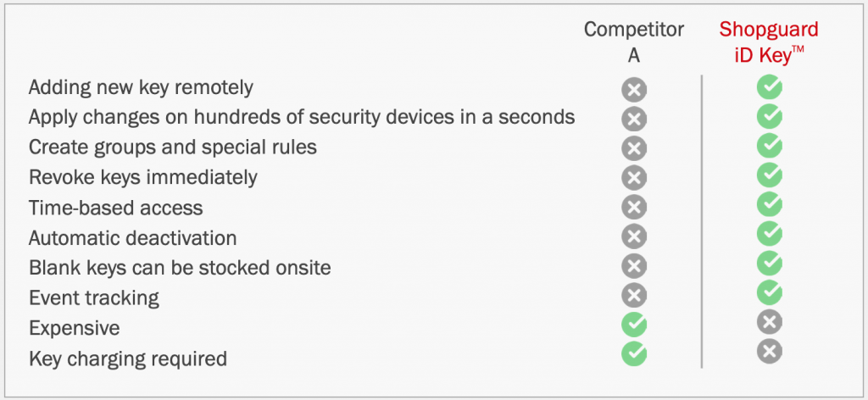Click the 'Event tracking' feature label
The height and width of the screenshot is (400, 868).
(x=94, y=297)
